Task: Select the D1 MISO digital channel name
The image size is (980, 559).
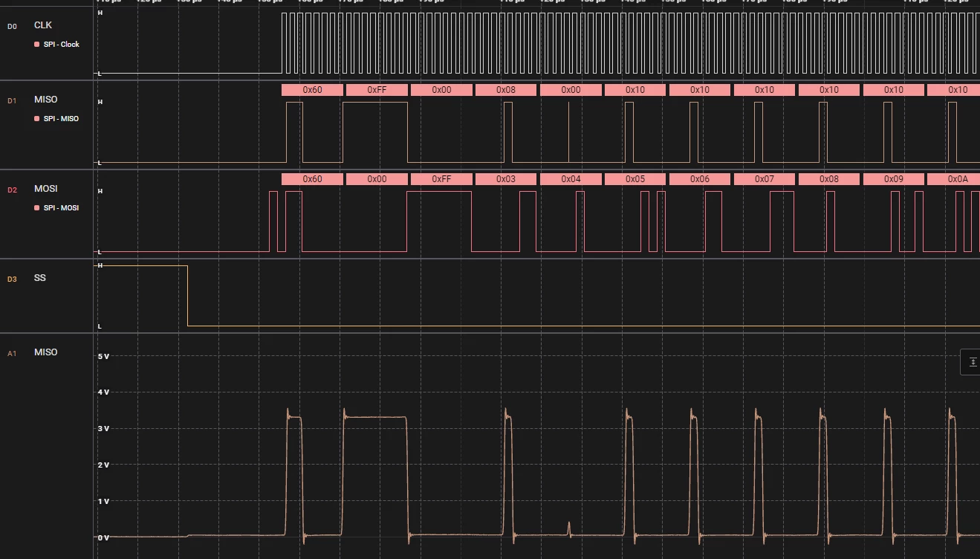Action: coord(45,100)
